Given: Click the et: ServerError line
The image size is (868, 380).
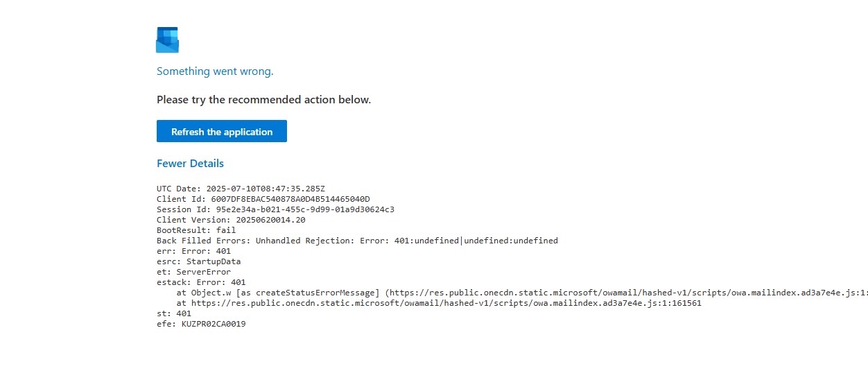Looking at the screenshot, I should 194,272.
